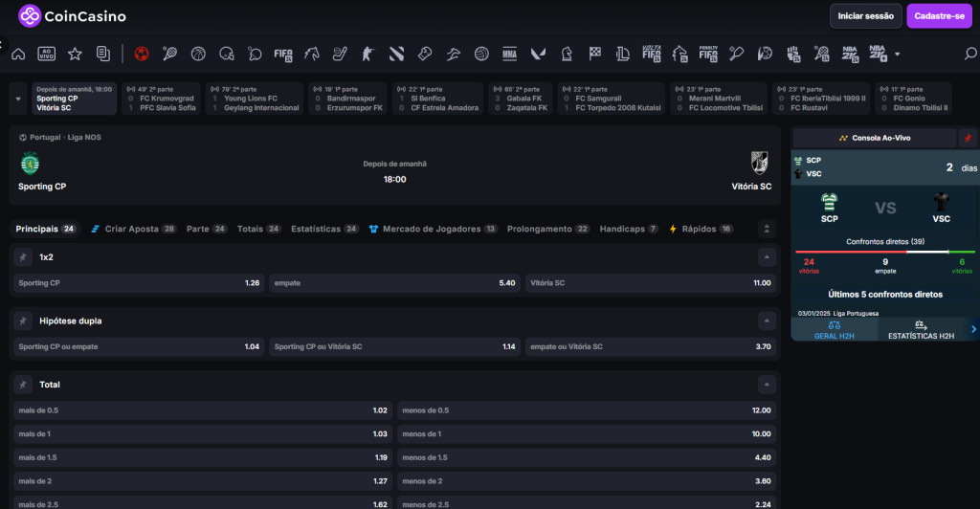
Task: Open the favorites star icon
Action: tap(75, 55)
